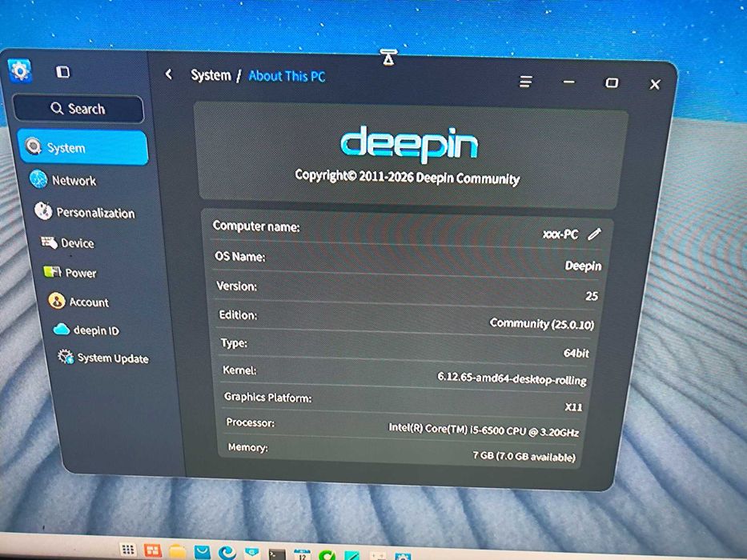Open the Terminal from the dock
This screenshot has width=747, height=560.
pyautogui.click(x=277, y=554)
